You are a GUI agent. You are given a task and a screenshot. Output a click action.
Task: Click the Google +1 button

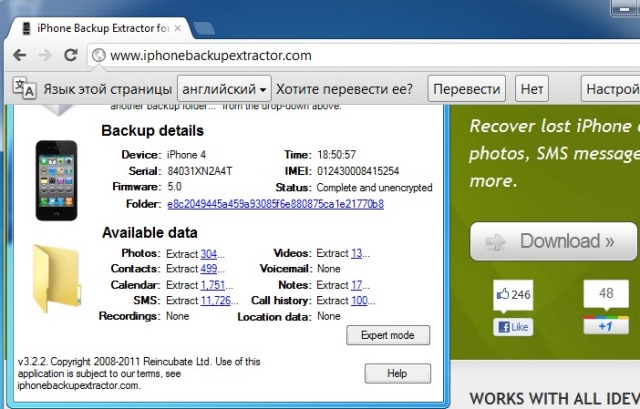coord(606,325)
